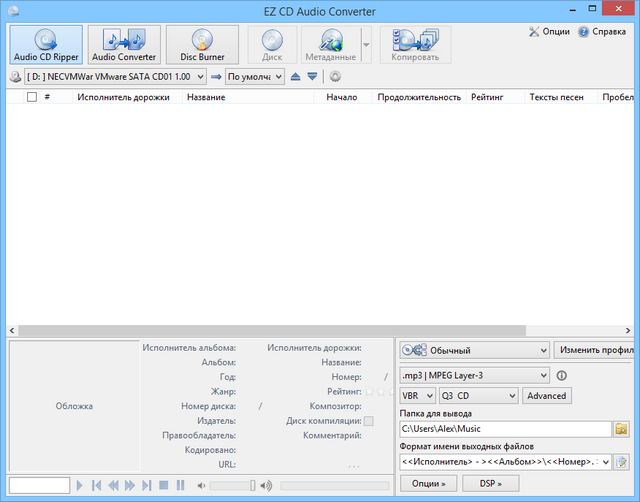Click the refresh drive icon in toolbar
This screenshot has width=640, height=502.
pyautogui.click(x=336, y=76)
